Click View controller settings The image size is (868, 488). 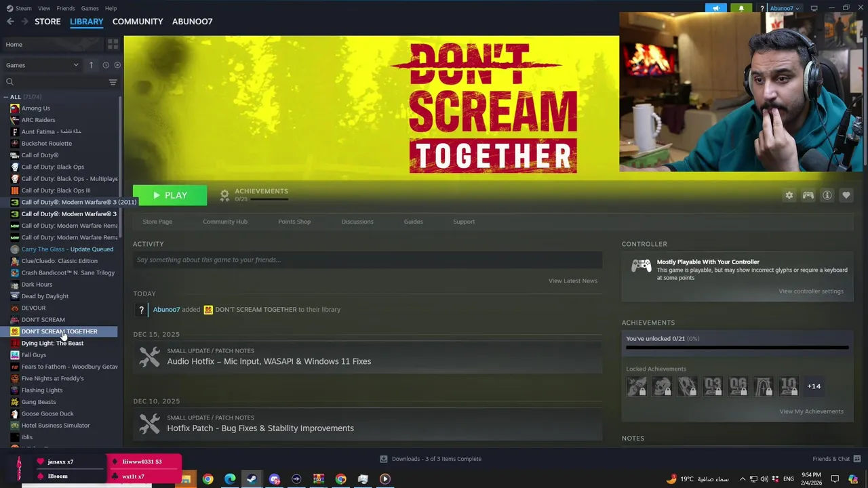(x=811, y=291)
